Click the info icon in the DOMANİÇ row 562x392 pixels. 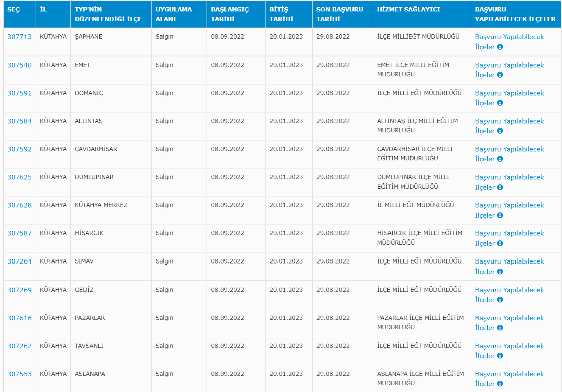(500, 103)
